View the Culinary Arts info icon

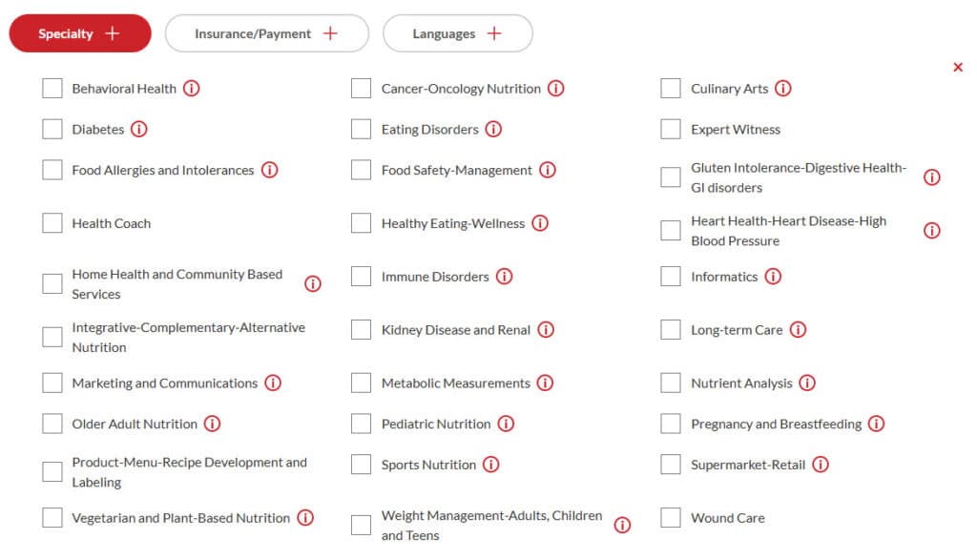783,89
